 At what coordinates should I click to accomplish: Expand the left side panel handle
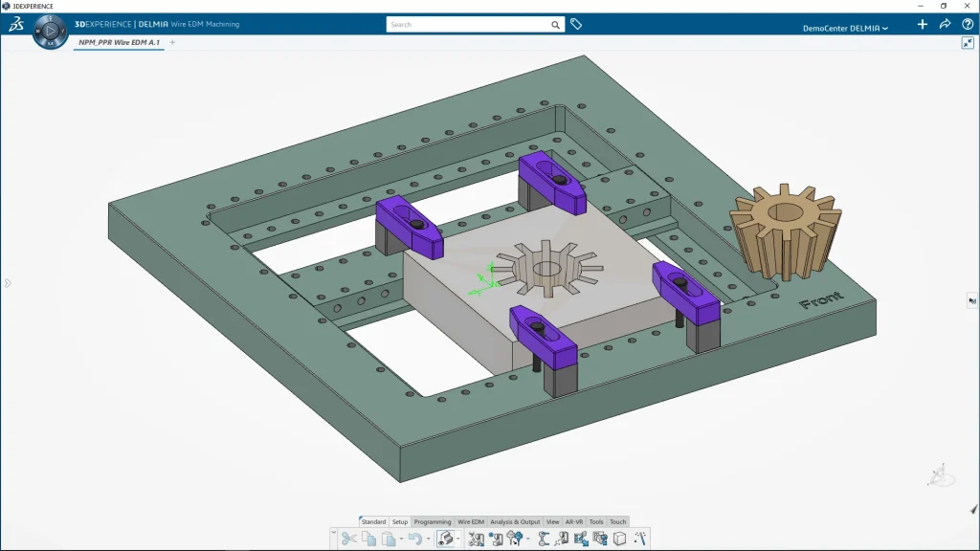pos(7,283)
